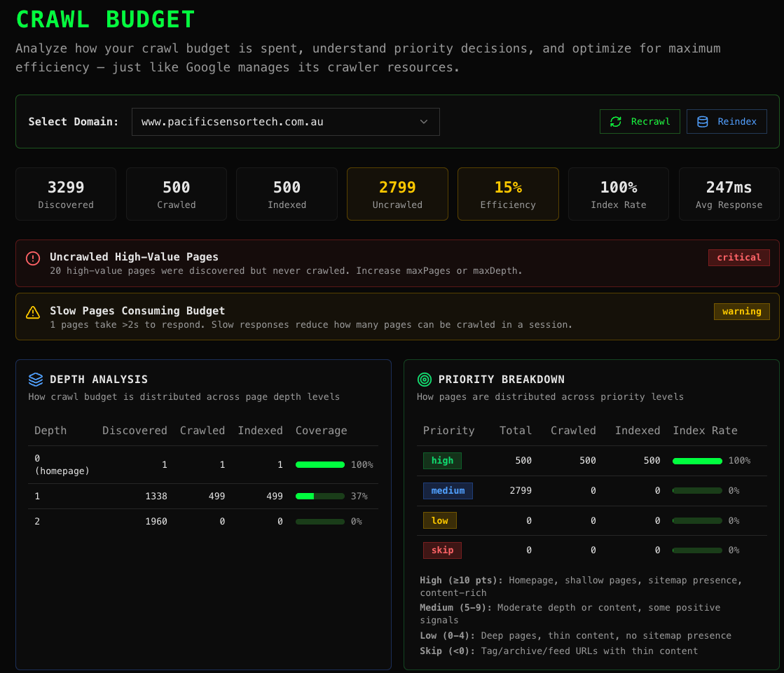The width and height of the screenshot is (784, 673).
Task: Click the DEPTH ANALYSIS heading
Action: point(99,379)
